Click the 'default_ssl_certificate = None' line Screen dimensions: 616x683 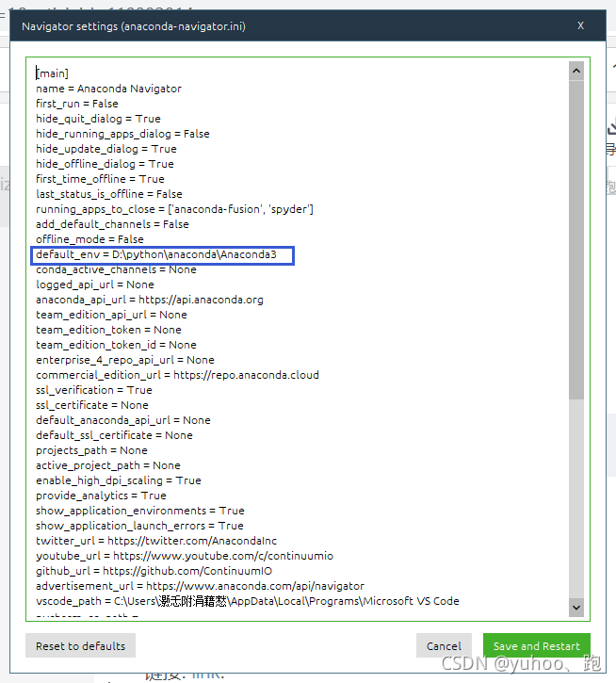pos(114,435)
